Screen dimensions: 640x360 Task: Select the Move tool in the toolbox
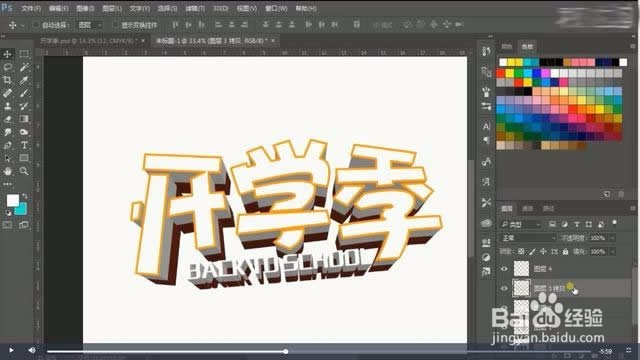(7, 54)
